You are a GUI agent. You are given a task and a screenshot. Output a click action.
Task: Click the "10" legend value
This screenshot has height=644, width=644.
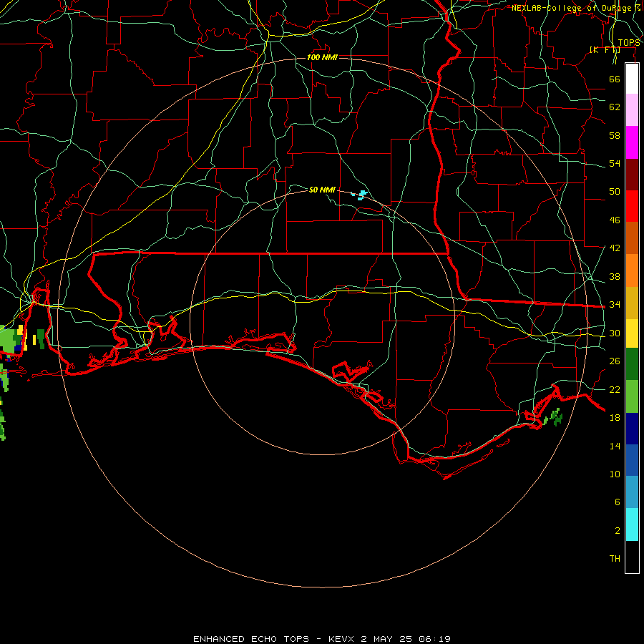(615, 474)
